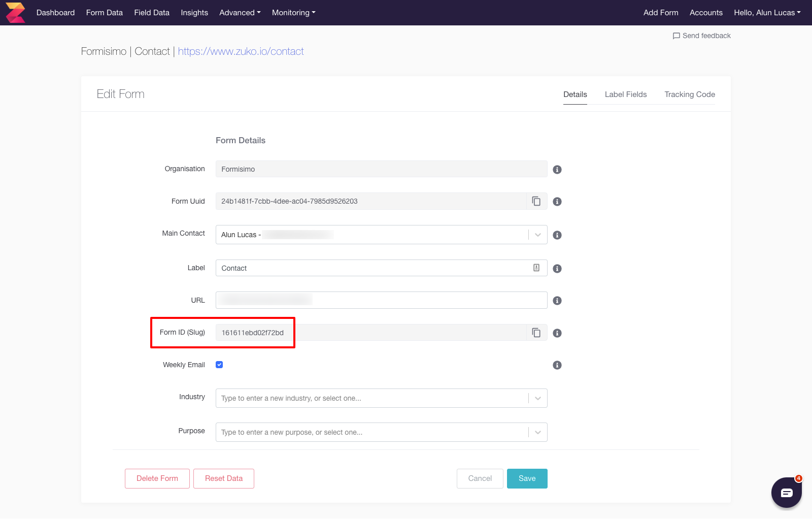Expand the Purpose dropdown arrow
This screenshot has width=812, height=519.
coord(538,432)
